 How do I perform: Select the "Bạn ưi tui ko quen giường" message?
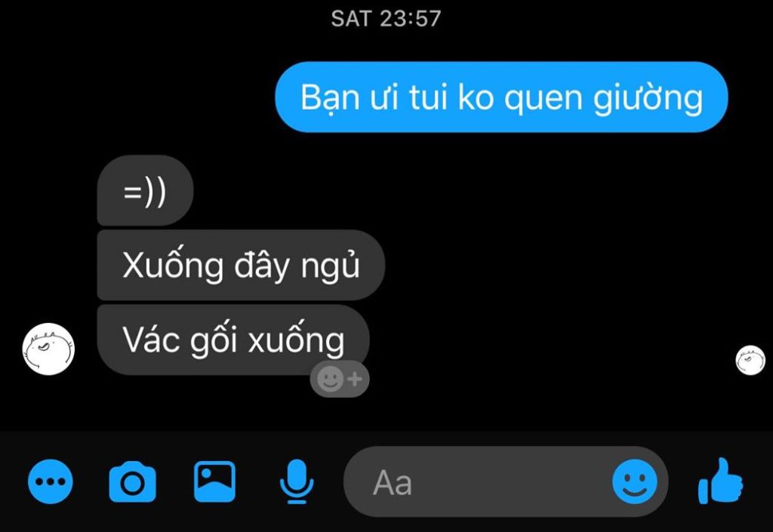tap(501, 97)
